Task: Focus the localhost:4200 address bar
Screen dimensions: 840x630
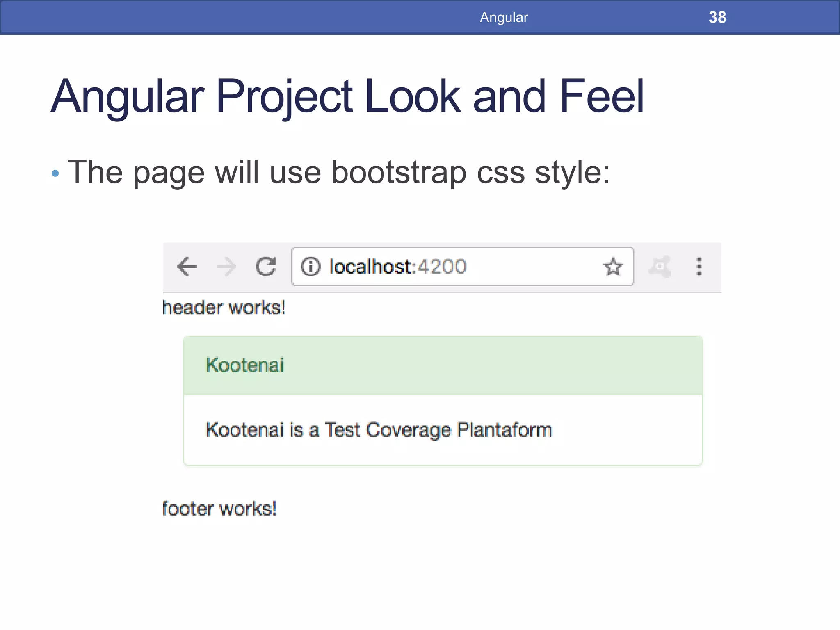Action: [462, 267]
